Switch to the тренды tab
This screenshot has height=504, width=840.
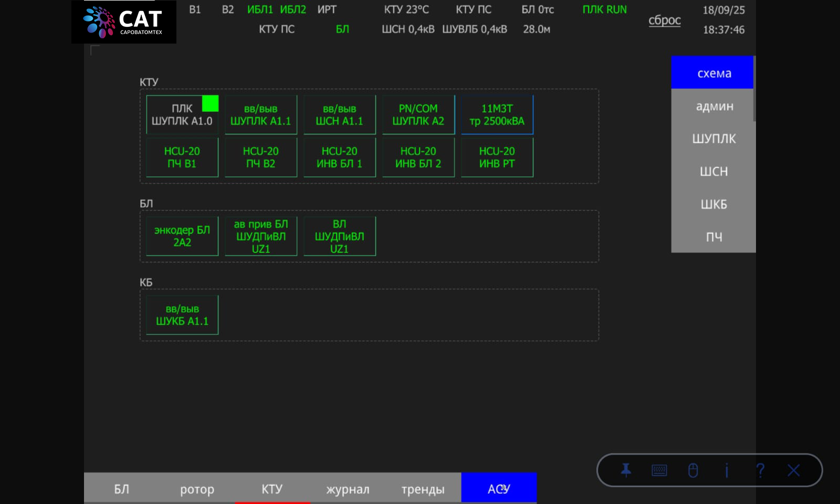click(423, 489)
